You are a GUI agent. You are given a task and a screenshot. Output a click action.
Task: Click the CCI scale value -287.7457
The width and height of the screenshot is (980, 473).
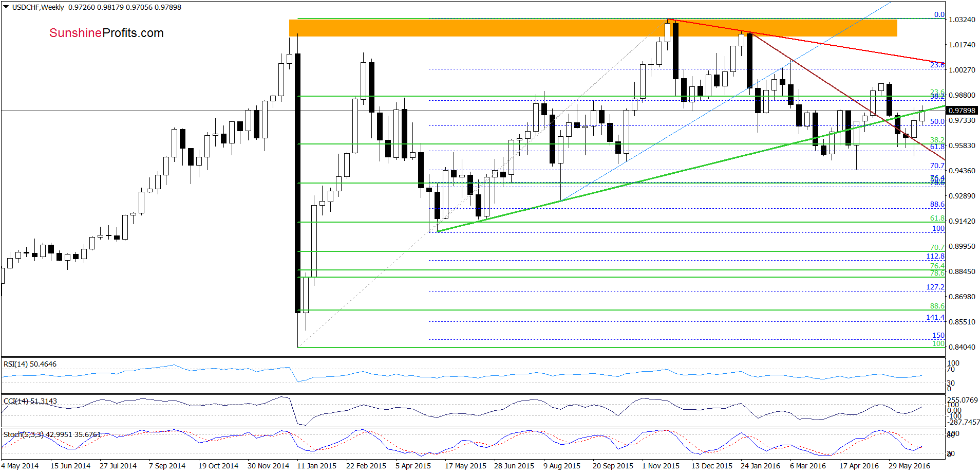coord(964,422)
